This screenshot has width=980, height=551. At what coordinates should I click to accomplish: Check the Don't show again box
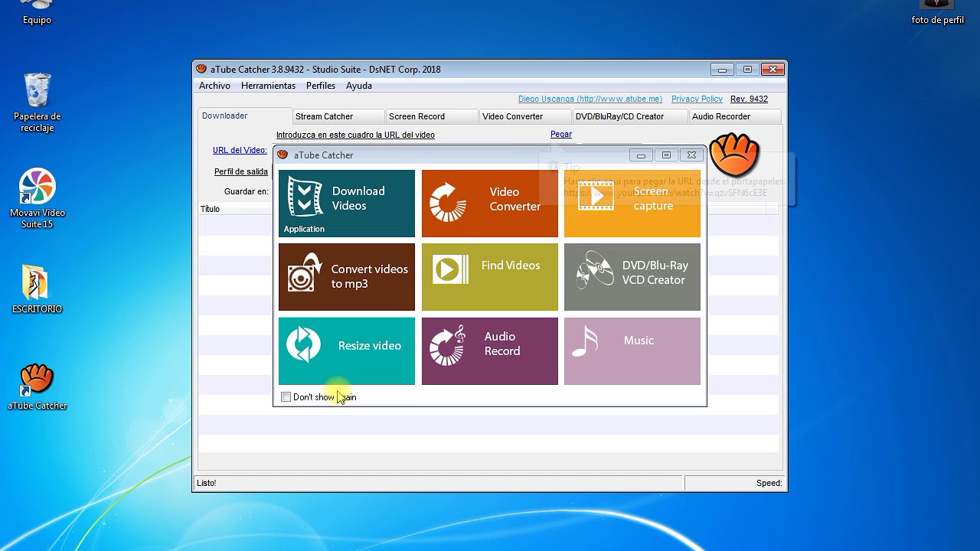coord(286,396)
